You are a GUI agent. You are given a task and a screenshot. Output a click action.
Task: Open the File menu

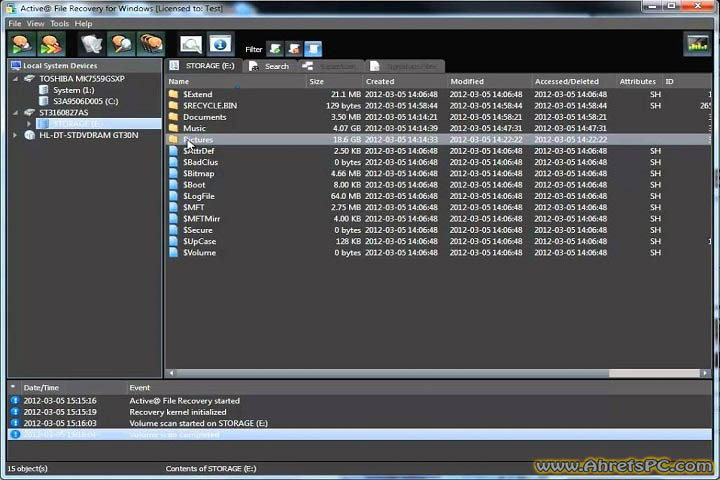point(15,23)
